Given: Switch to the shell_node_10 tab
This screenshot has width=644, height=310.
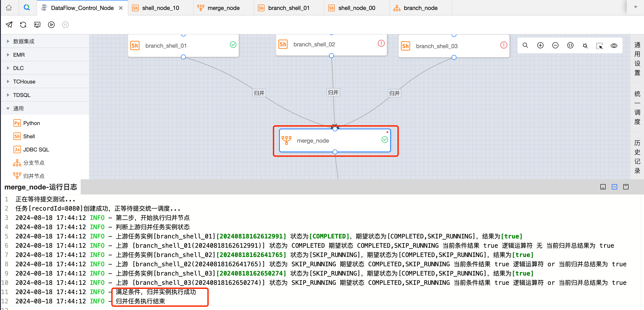Looking at the screenshot, I should (160, 8).
